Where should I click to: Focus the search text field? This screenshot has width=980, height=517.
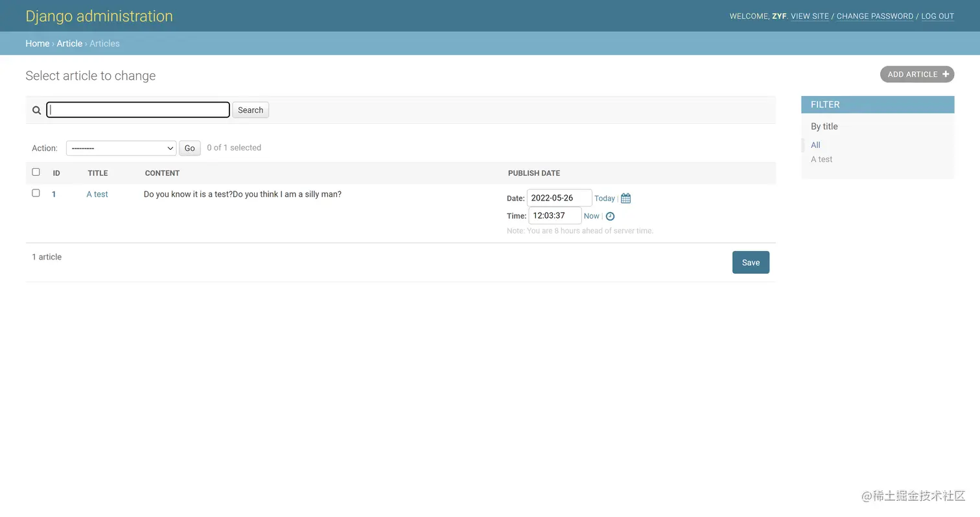(138, 110)
